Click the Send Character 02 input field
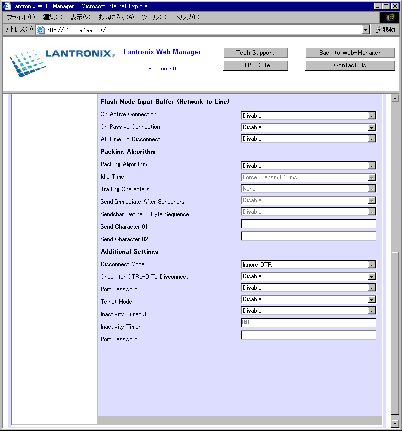This screenshot has height=431, width=402. pos(308,236)
